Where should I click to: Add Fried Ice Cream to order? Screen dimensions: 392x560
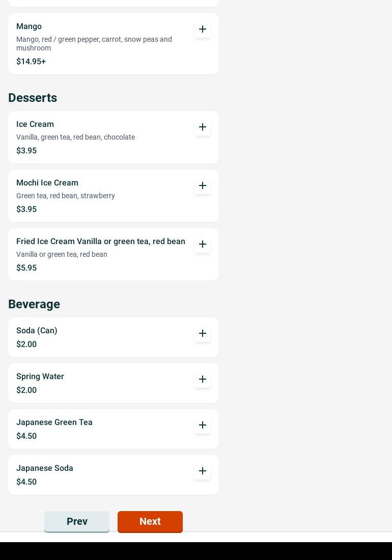(x=203, y=245)
